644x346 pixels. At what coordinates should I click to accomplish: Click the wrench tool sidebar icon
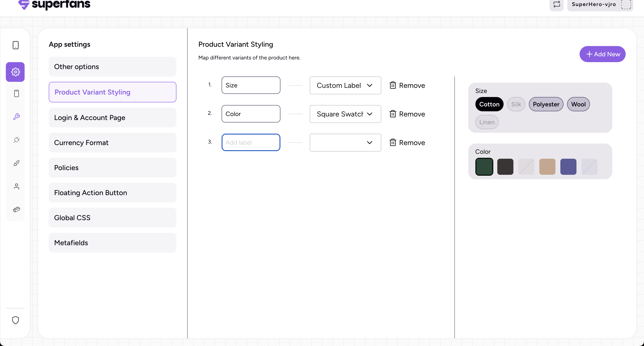(17, 116)
